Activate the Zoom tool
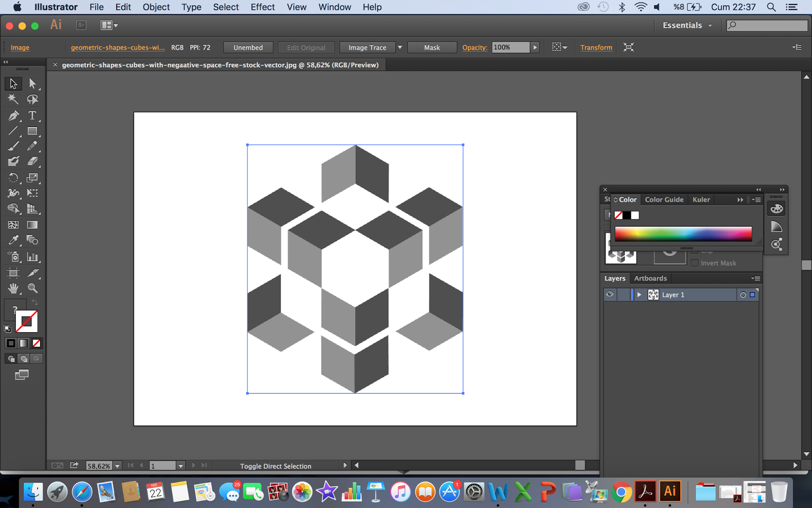 pos(32,289)
